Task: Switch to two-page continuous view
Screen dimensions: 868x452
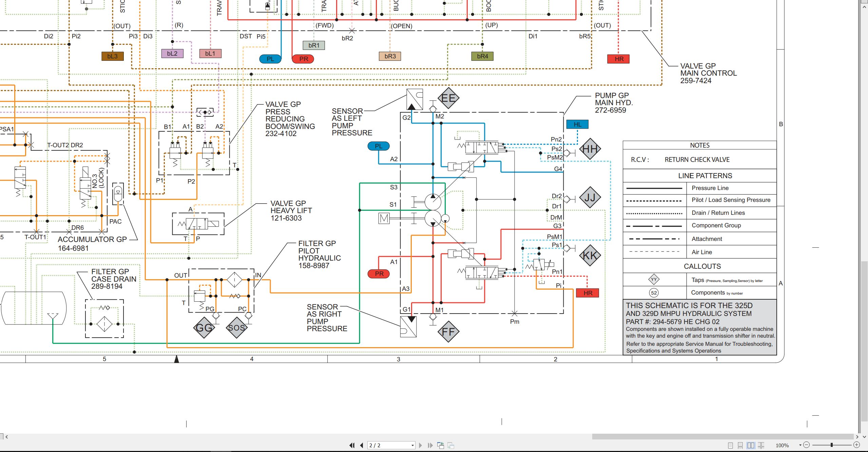Action: click(x=761, y=445)
